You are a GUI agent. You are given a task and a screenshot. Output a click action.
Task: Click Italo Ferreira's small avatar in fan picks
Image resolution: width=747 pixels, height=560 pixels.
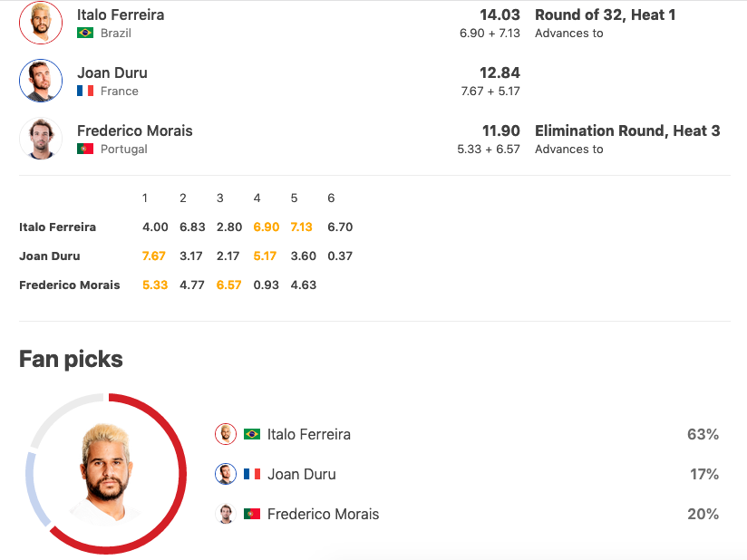226,434
